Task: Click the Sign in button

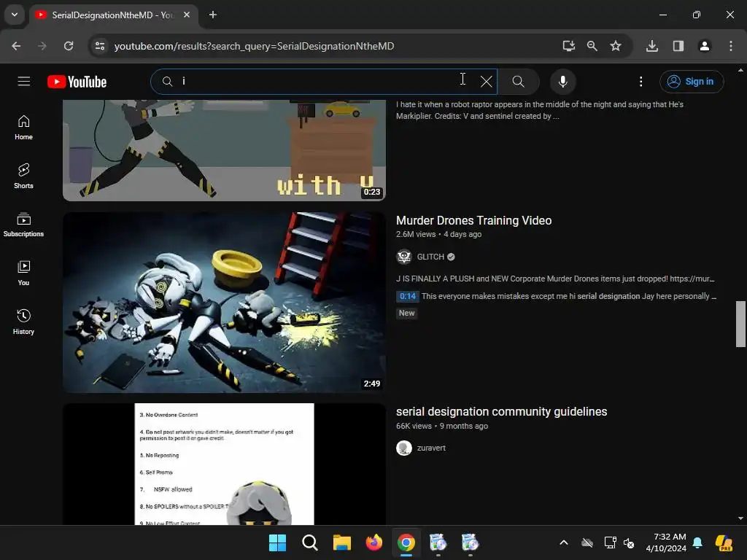Action: 692,82
